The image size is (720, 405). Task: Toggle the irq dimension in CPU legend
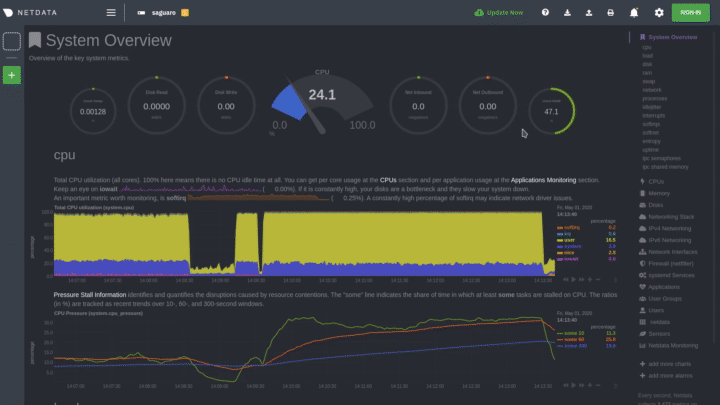(564, 234)
